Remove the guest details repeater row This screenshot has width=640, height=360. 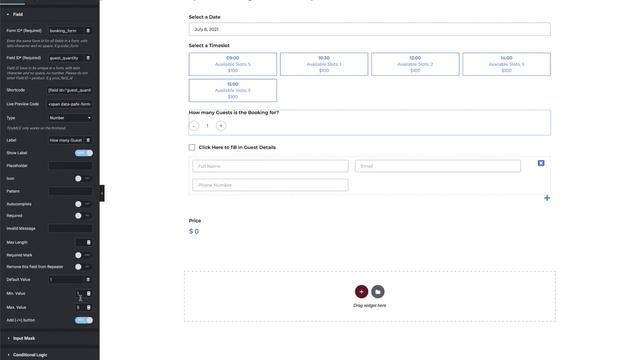pyautogui.click(x=541, y=163)
